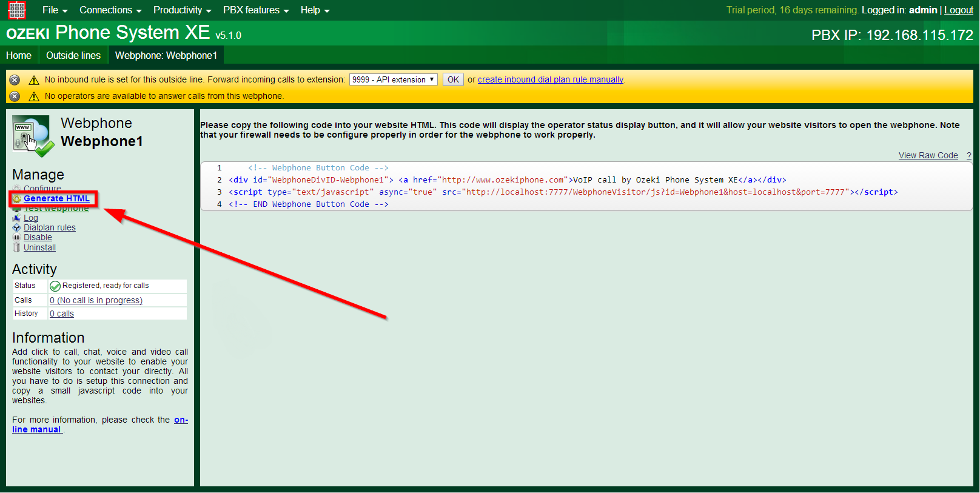Open the Productivity dropdown menu
The height and width of the screenshot is (493, 980).
pyautogui.click(x=182, y=10)
